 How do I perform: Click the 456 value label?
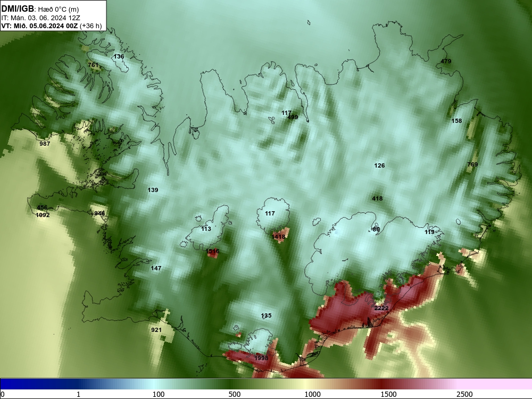pyautogui.click(x=42, y=207)
